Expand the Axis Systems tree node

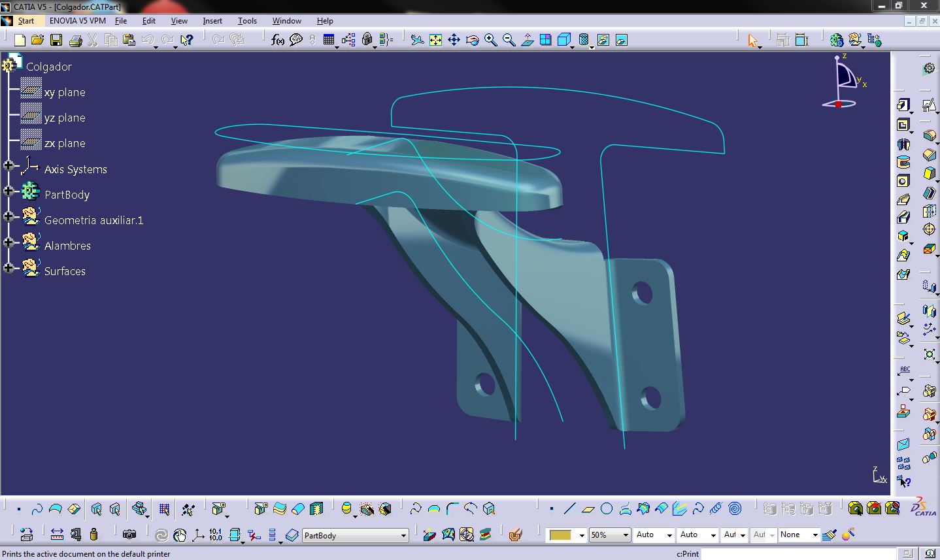[8, 166]
